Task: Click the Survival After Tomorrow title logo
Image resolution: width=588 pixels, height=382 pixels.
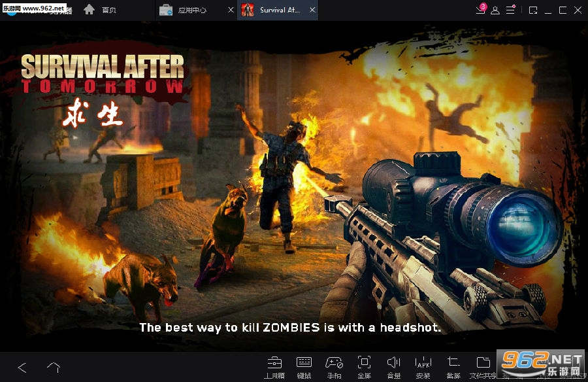Action: [x=103, y=74]
